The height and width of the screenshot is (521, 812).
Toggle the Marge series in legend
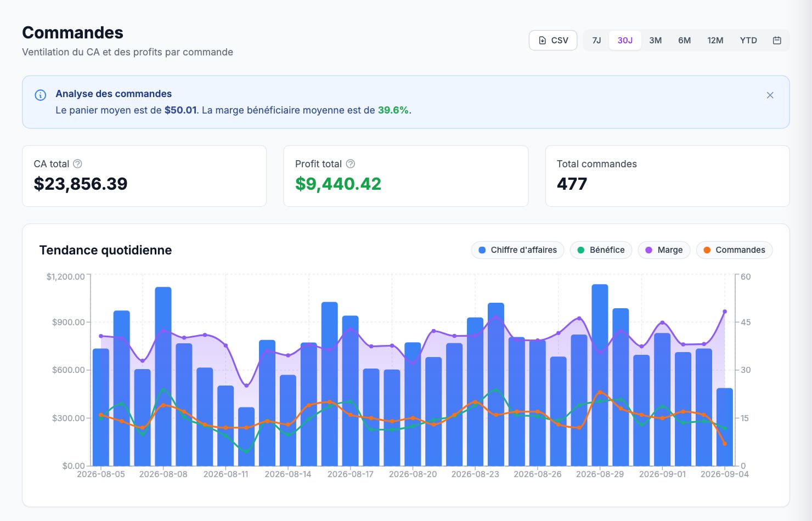coord(664,250)
